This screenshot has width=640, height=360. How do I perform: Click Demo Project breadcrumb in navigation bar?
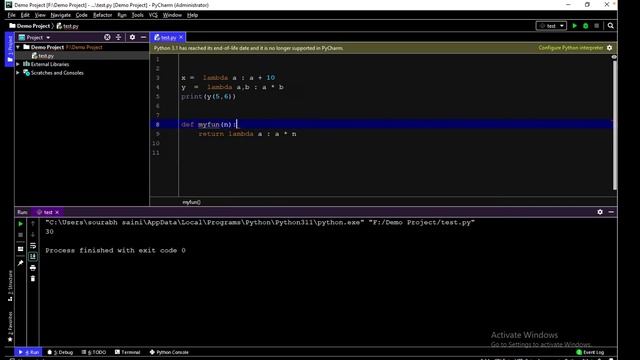(x=30, y=26)
